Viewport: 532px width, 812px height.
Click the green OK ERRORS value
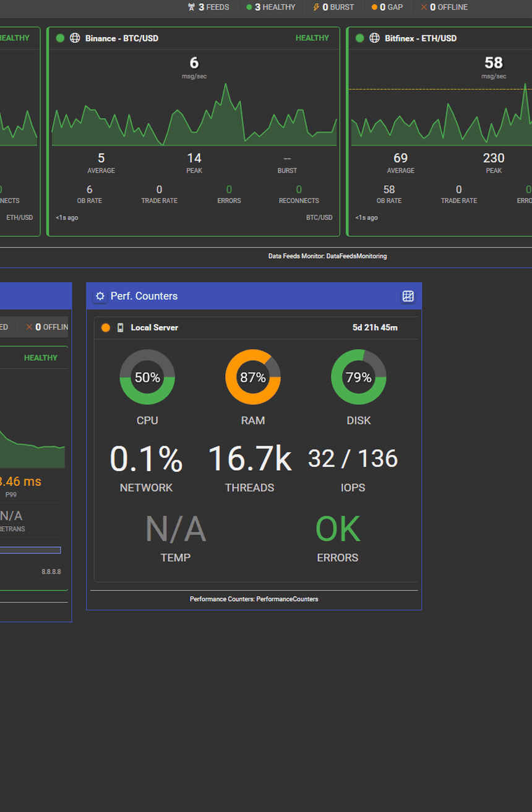338,530
